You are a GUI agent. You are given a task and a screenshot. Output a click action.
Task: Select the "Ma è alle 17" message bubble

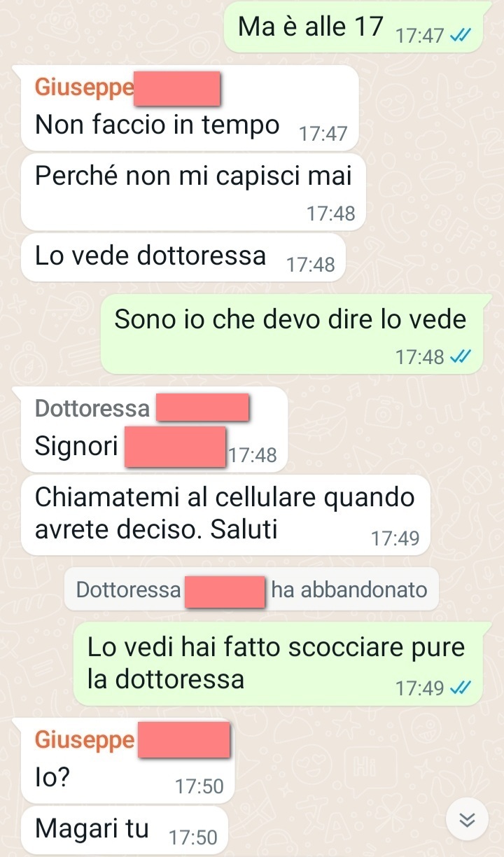point(354,28)
